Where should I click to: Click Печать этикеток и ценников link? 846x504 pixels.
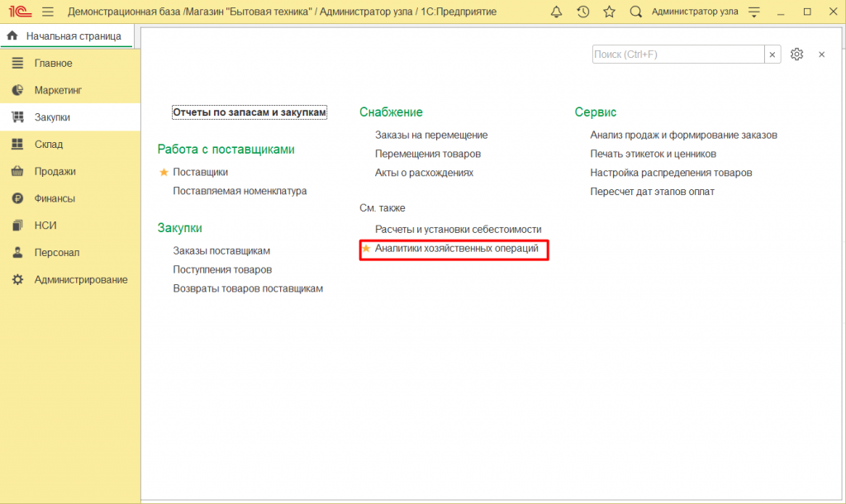653,154
